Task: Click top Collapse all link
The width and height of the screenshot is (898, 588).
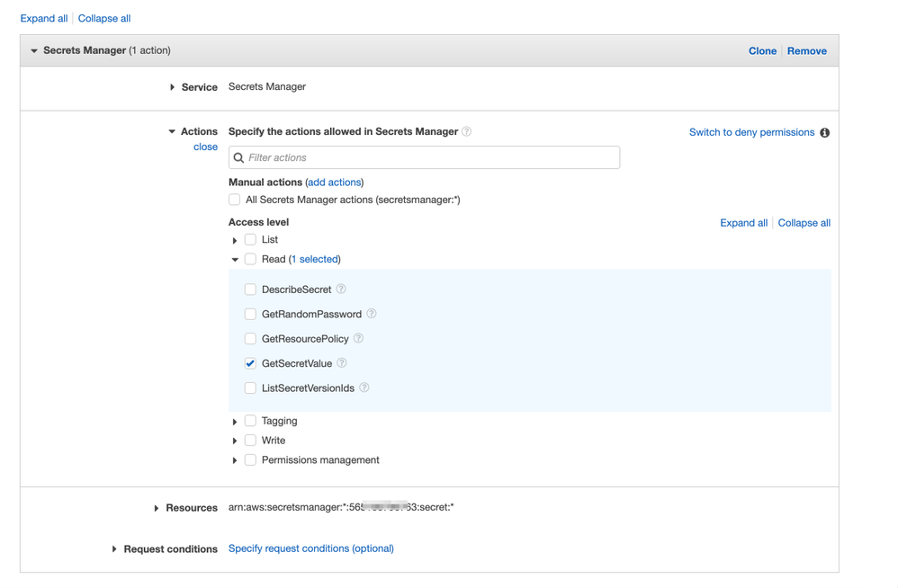Action: point(104,18)
